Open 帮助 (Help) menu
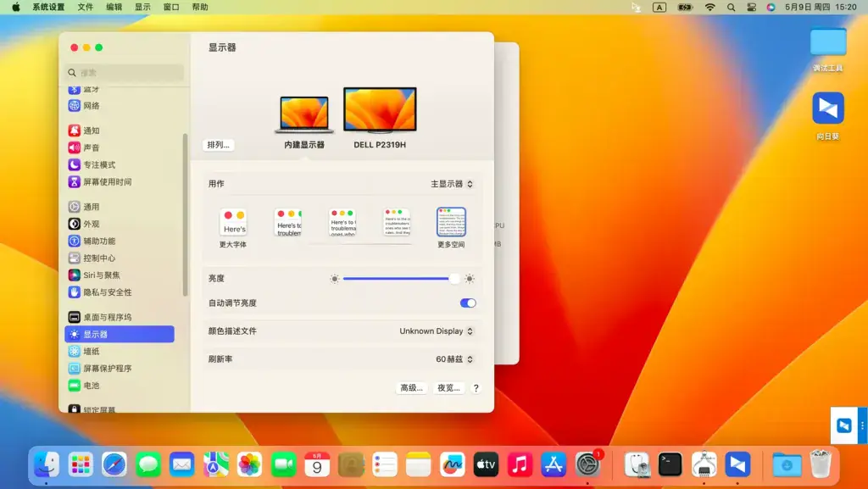 coord(200,7)
